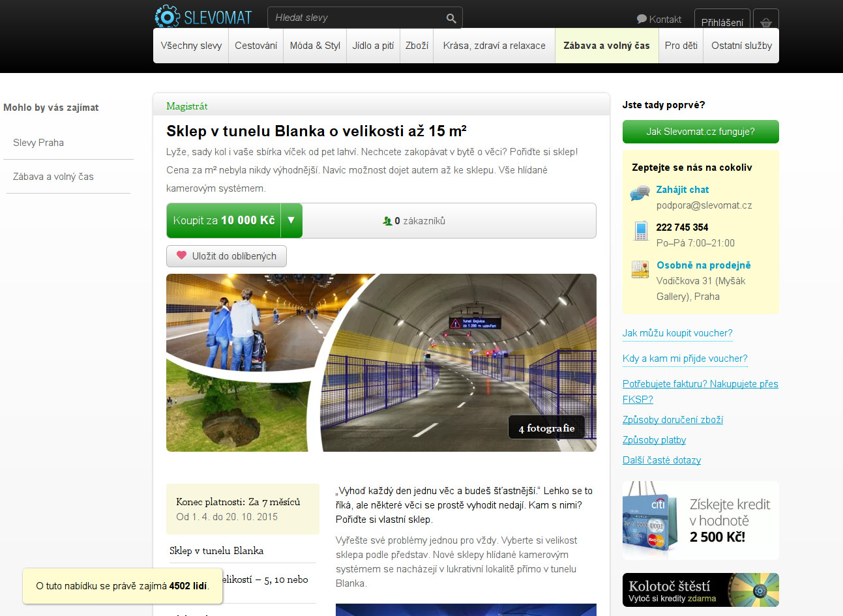Open the Magistrát link
This screenshot has height=616, width=843.
(187, 106)
